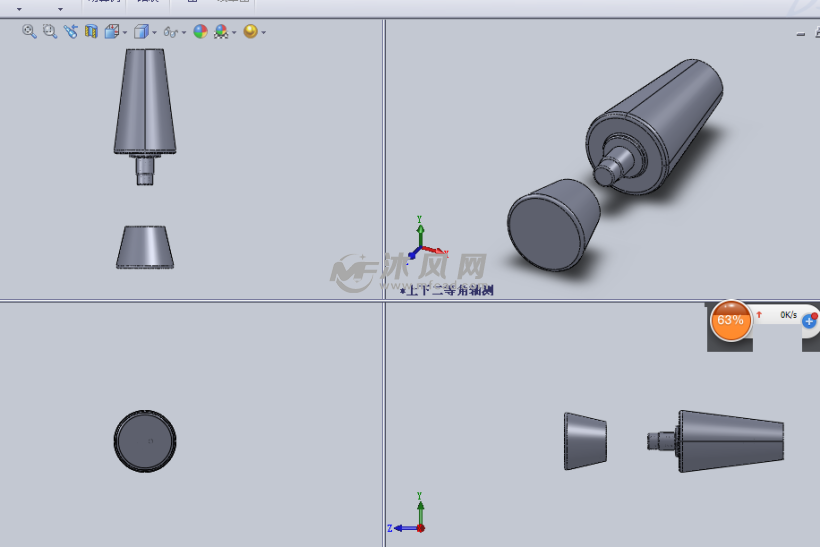Toggle the Section View tool

tap(91, 32)
